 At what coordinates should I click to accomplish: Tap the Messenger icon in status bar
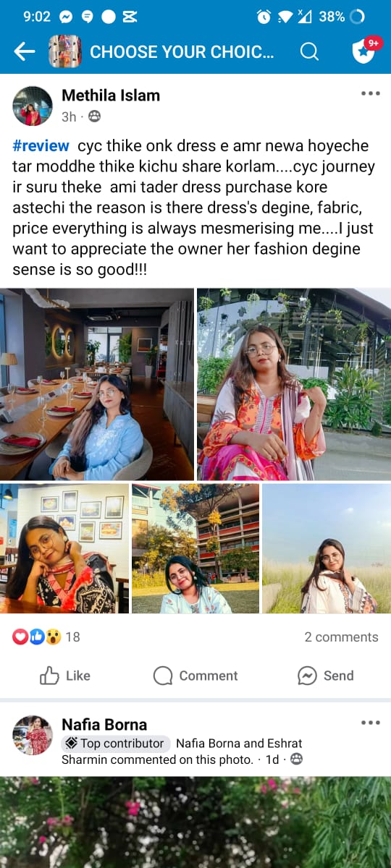(66, 16)
